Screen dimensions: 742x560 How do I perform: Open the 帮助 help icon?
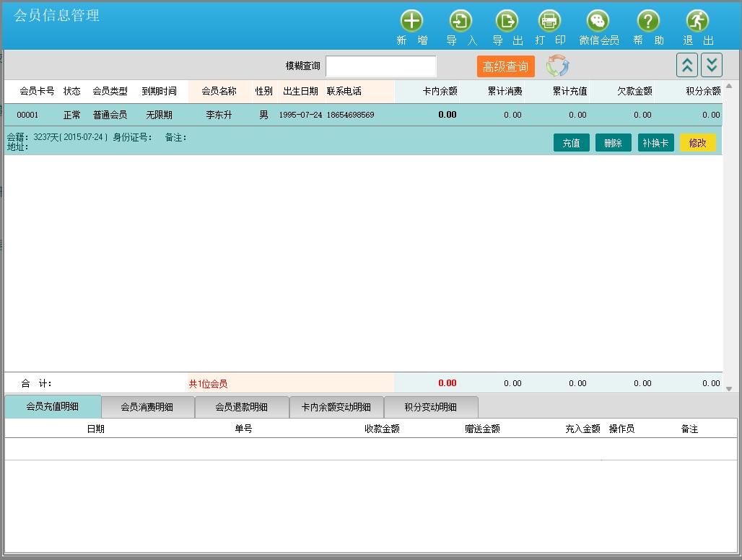click(x=648, y=22)
